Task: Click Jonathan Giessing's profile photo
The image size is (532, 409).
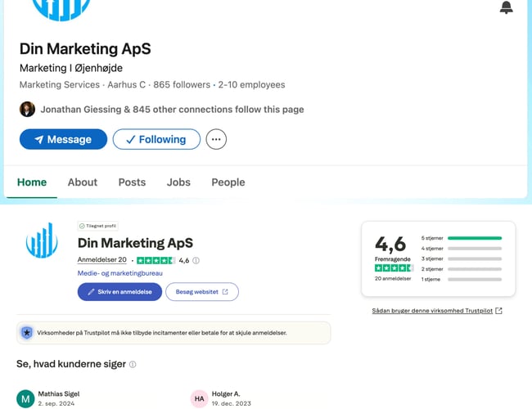Action: (x=27, y=109)
